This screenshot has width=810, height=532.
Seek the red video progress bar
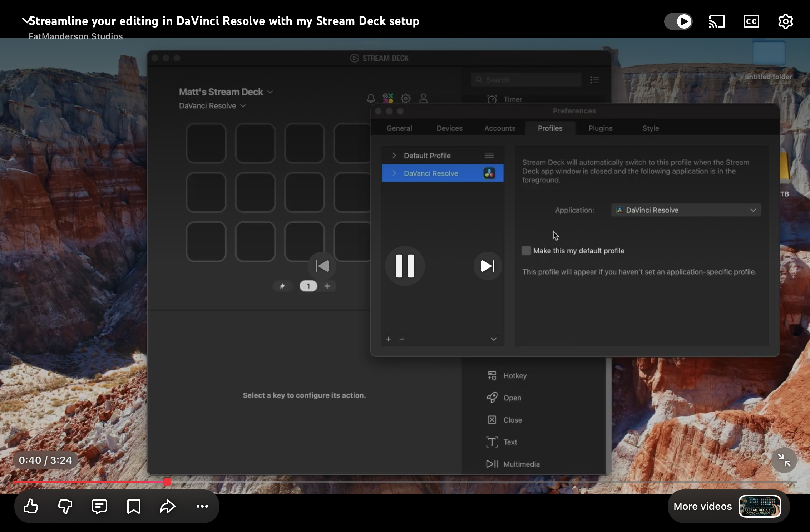coord(405,482)
